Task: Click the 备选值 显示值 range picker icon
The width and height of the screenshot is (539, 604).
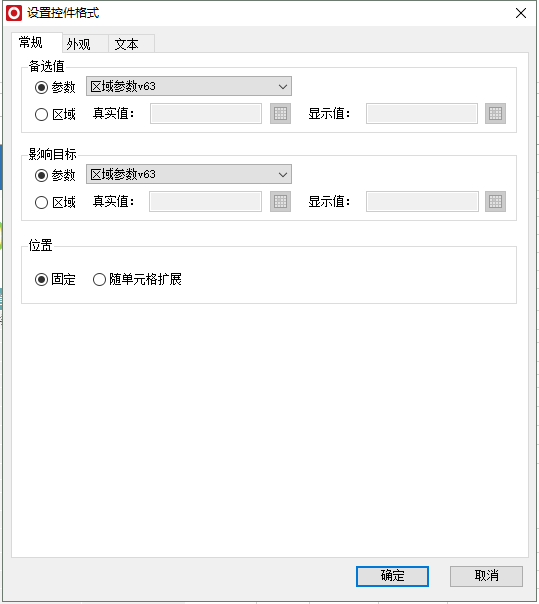Action: click(495, 114)
